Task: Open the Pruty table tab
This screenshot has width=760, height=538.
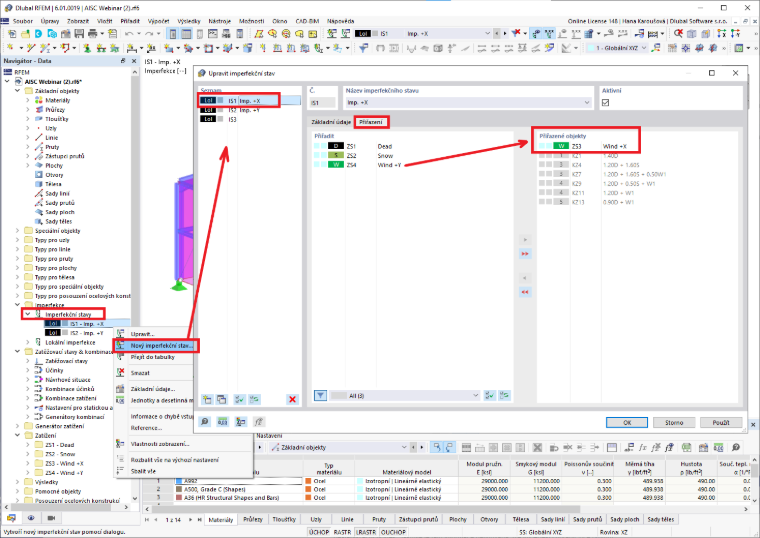Action: (379, 519)
